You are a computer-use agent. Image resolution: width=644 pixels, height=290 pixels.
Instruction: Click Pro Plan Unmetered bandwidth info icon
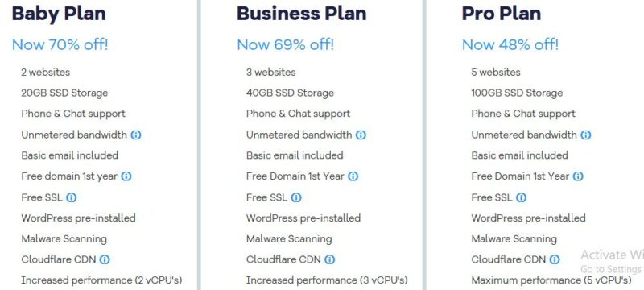(586, 135)
